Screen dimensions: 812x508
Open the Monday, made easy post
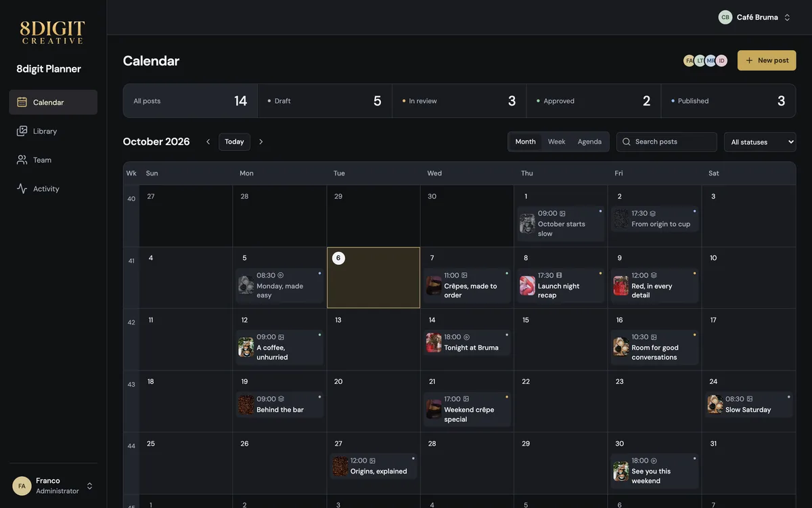[279, 285]
